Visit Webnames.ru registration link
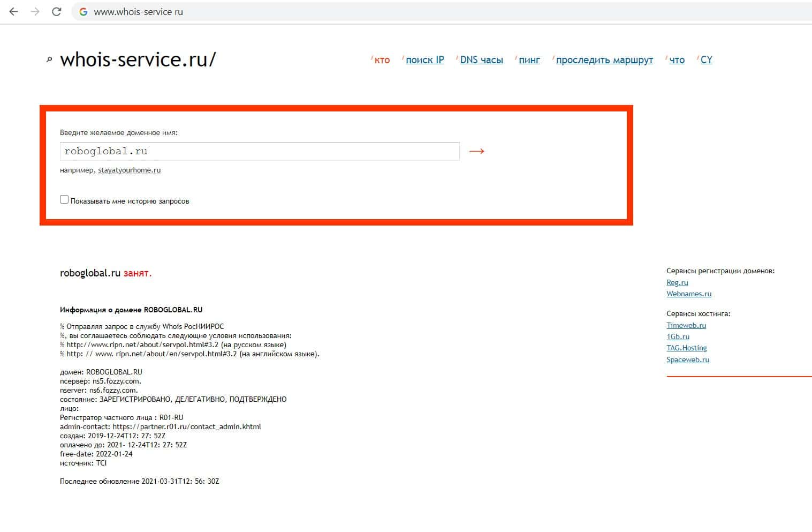 (689, 294)
